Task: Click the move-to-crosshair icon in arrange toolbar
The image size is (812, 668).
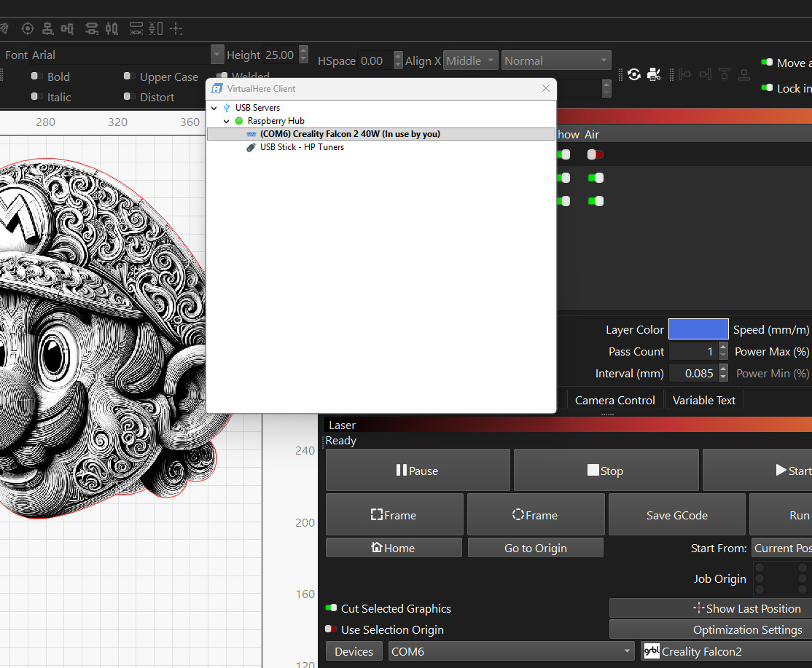Action: (176, 28)
